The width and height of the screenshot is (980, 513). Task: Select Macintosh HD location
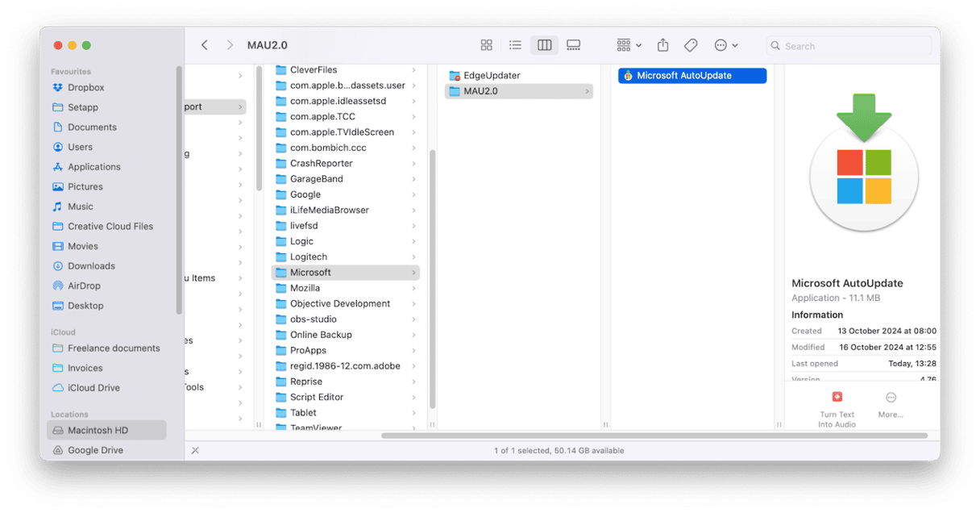click(106, 430)
